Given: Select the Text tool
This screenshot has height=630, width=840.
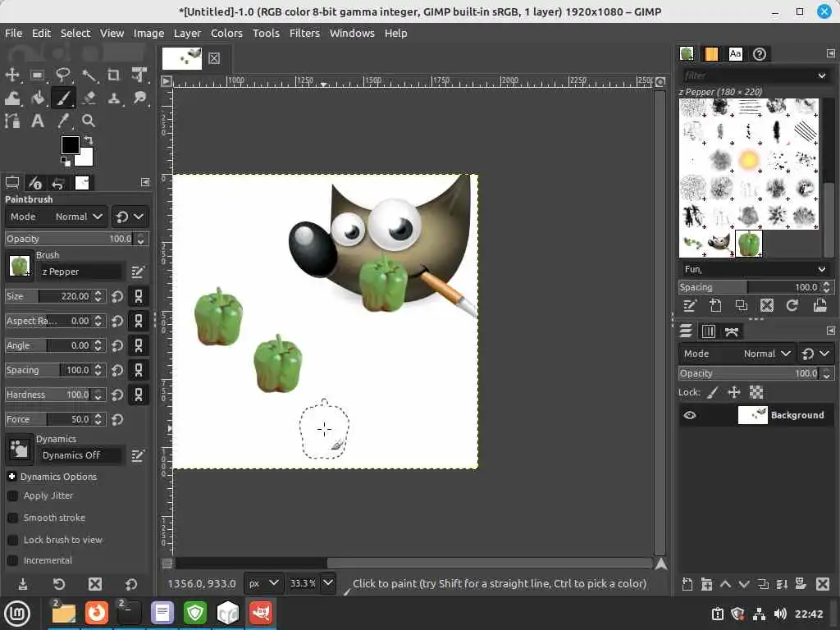Looking at the screenshot, I should [37, 121].
